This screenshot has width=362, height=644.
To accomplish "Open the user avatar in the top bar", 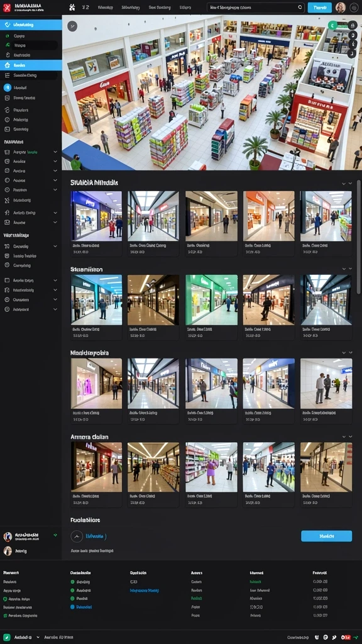I will pyautogui.click(x=340, y=8).
